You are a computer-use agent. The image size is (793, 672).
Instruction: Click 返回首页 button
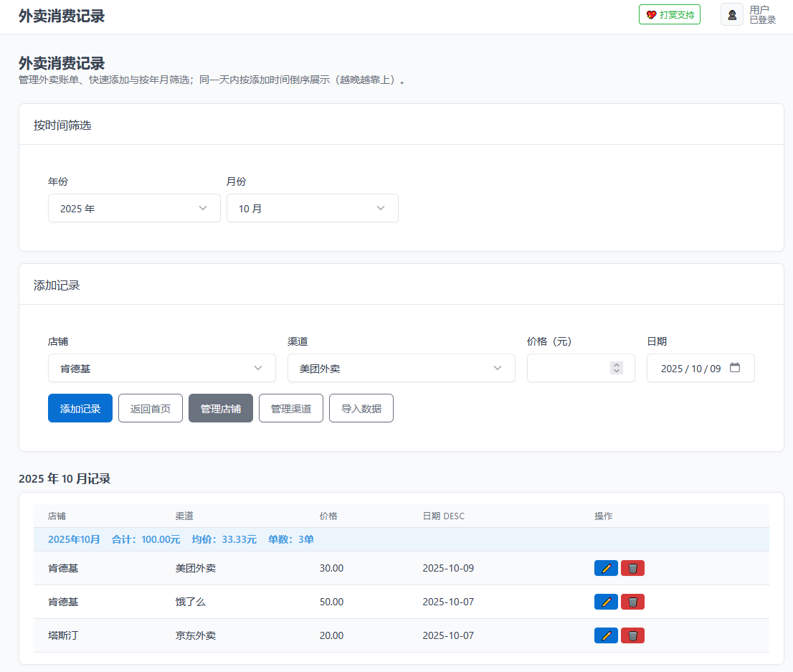pos(151,409)
